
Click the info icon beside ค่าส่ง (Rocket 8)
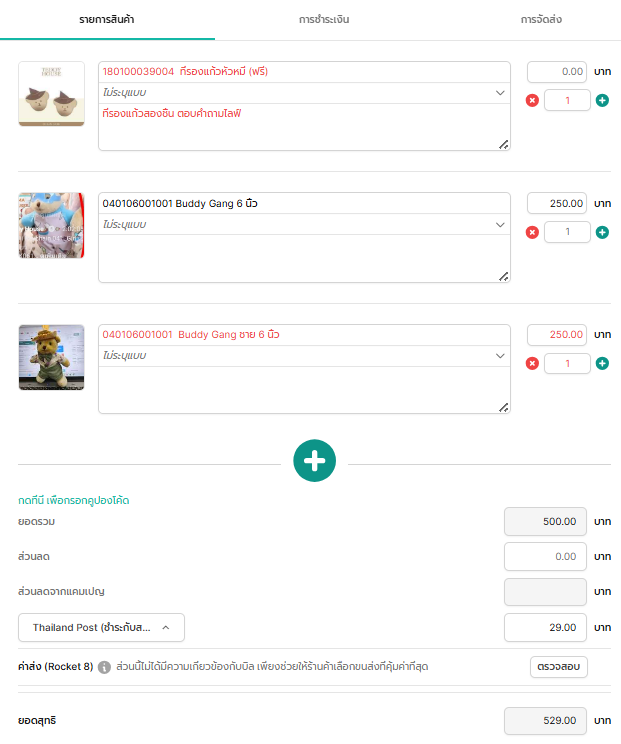coord(104,667)
